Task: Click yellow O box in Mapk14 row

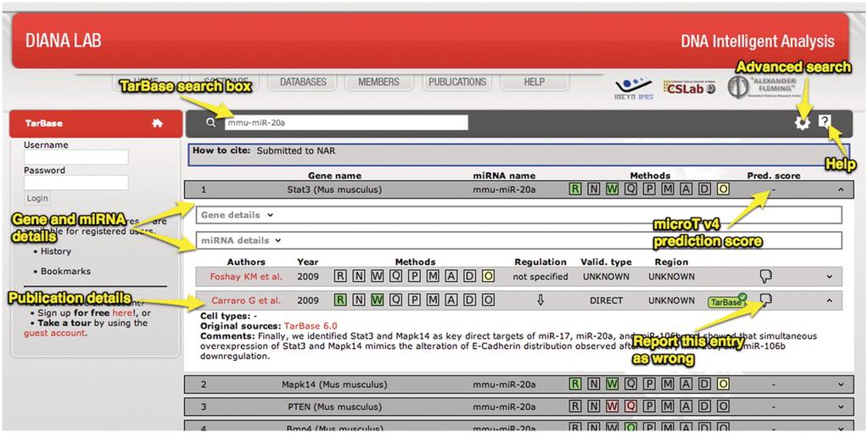Action: (x=723, y=384)
